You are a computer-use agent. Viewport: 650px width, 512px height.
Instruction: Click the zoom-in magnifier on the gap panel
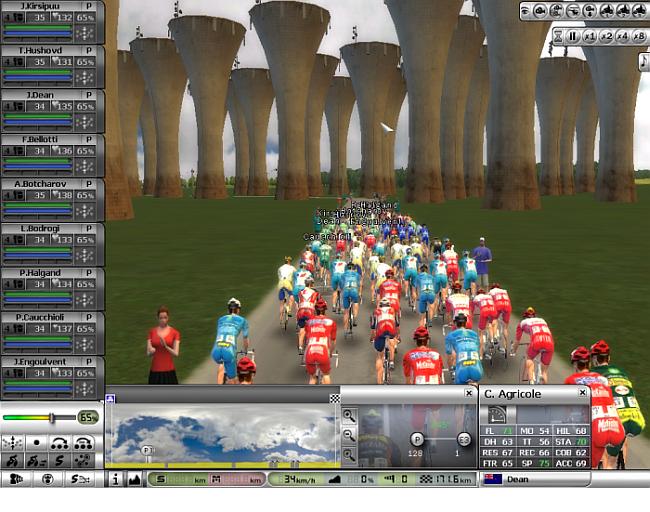coord(349,414)
